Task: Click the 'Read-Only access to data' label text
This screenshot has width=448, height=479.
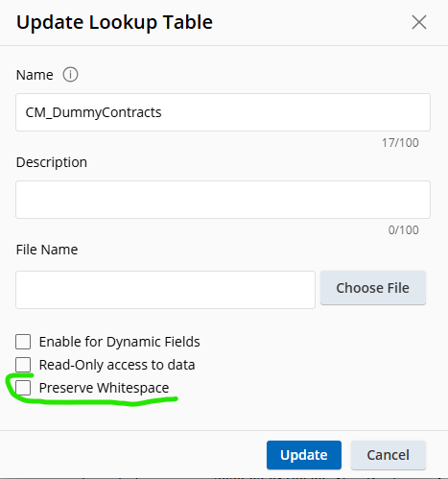Action: [x=117, y=365]
